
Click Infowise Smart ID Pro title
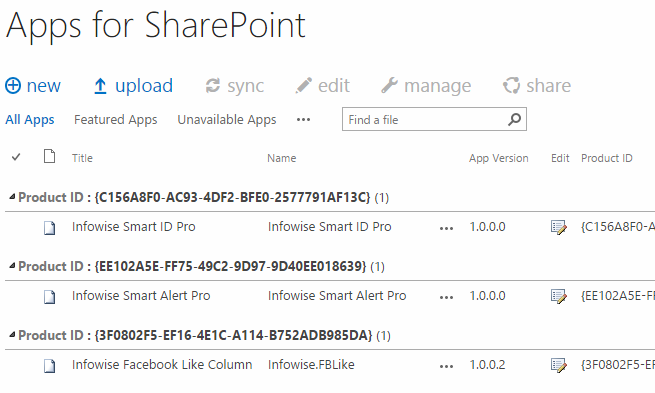point(134,227)
